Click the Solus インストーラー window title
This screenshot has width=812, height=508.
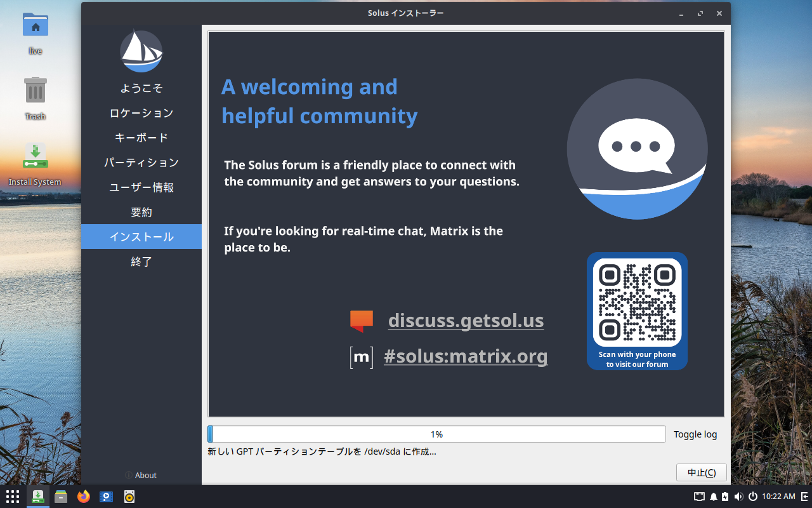point(406,13)
